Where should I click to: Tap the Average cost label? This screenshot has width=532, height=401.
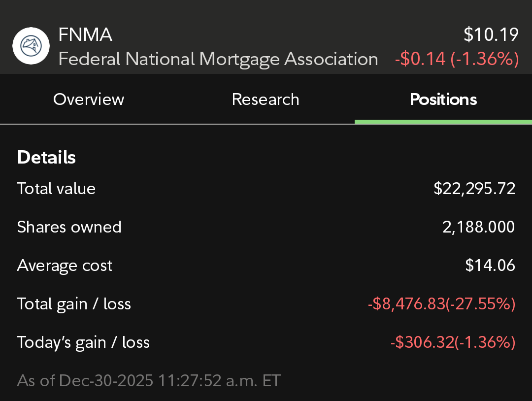tap(65, 266)
